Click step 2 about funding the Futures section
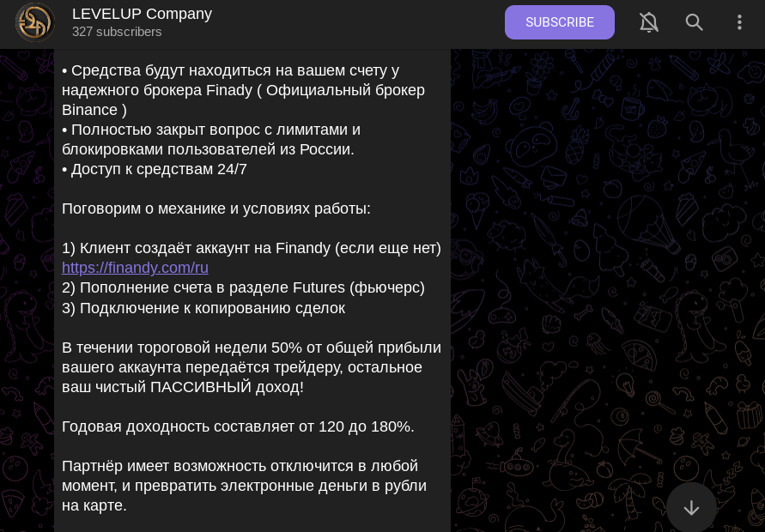The width and height of the screenshot is (765, 532). point(243,287)
